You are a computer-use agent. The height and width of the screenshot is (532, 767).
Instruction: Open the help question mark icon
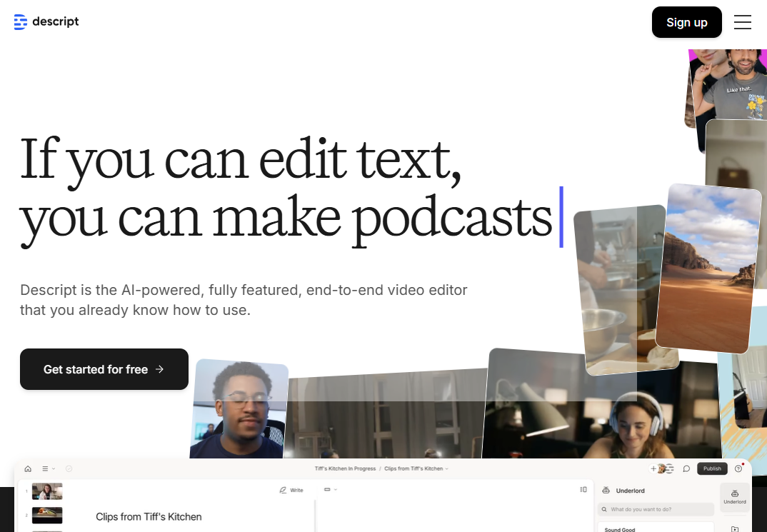(x=738, y=469)
